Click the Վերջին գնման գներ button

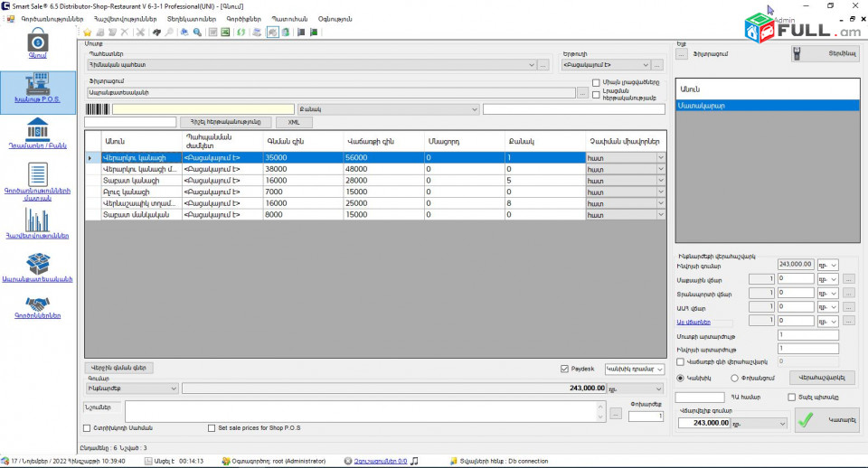coord(119,368)
